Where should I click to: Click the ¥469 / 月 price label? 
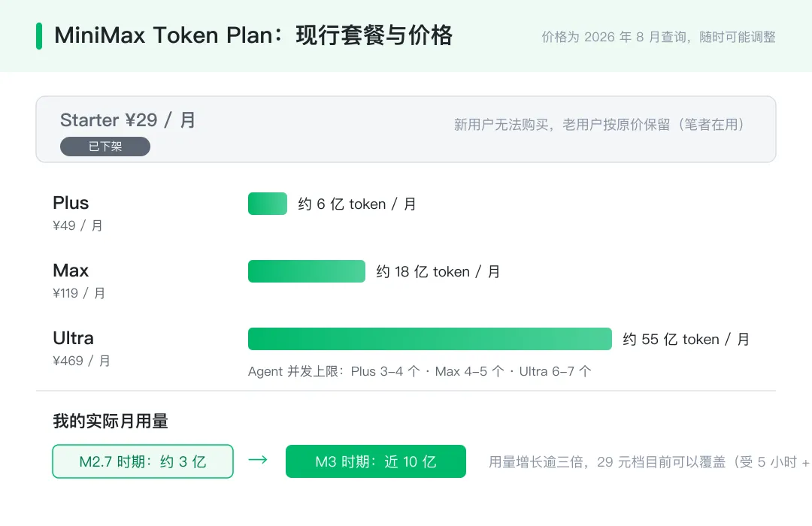point(81,361)
